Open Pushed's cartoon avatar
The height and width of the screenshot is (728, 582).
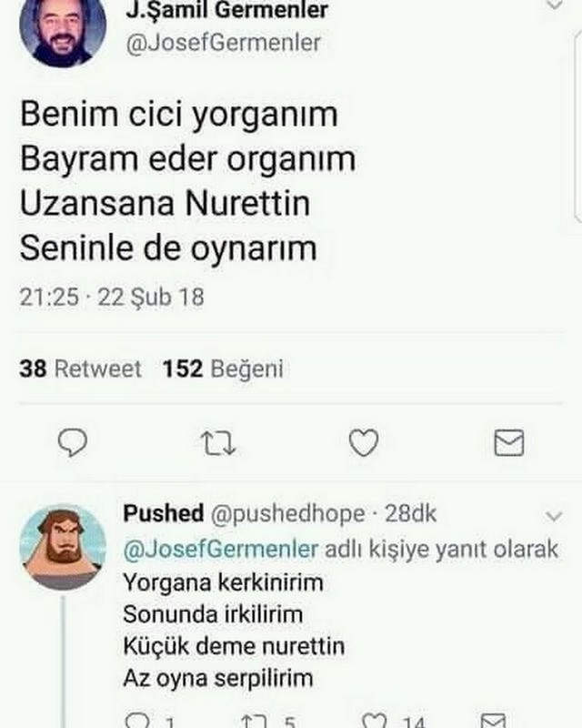(x=63, y=548)
